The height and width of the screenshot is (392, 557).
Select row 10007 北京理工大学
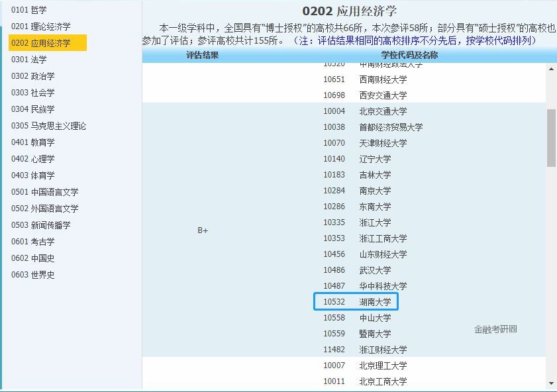[365, 366]
